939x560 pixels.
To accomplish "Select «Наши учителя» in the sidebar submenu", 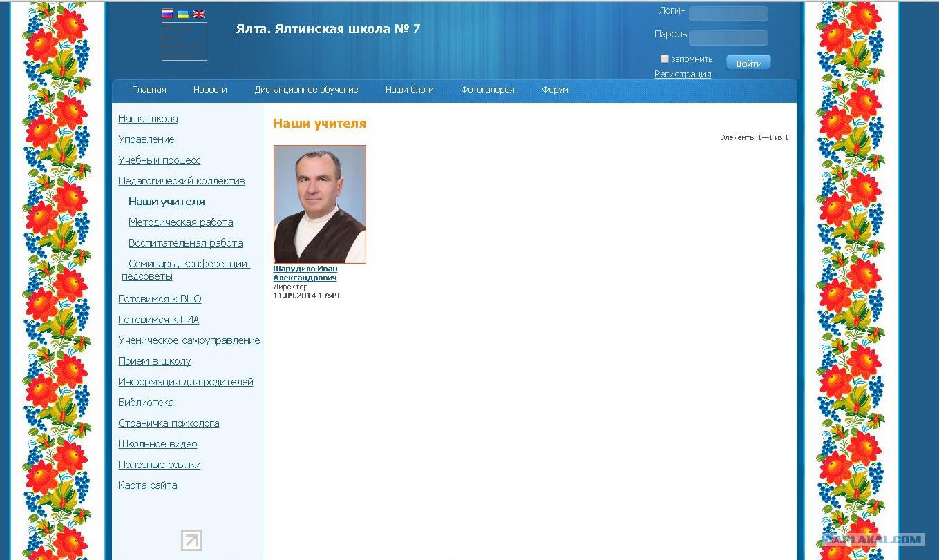I will pyautogui.click(x=167, y=202).
